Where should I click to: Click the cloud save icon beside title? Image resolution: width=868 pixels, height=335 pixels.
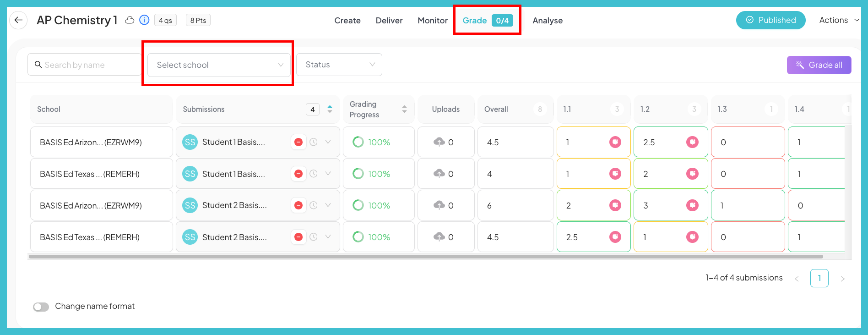tap(130, 20)
